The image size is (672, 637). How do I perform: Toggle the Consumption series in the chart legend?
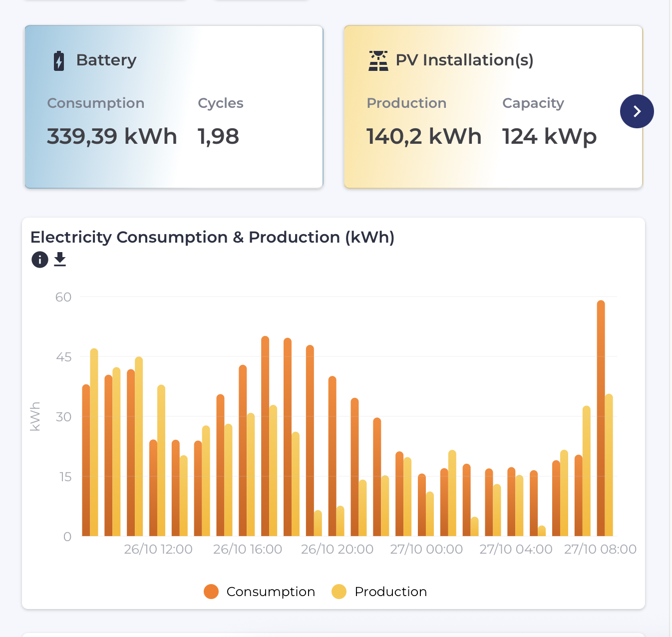(x=260, y=592)
